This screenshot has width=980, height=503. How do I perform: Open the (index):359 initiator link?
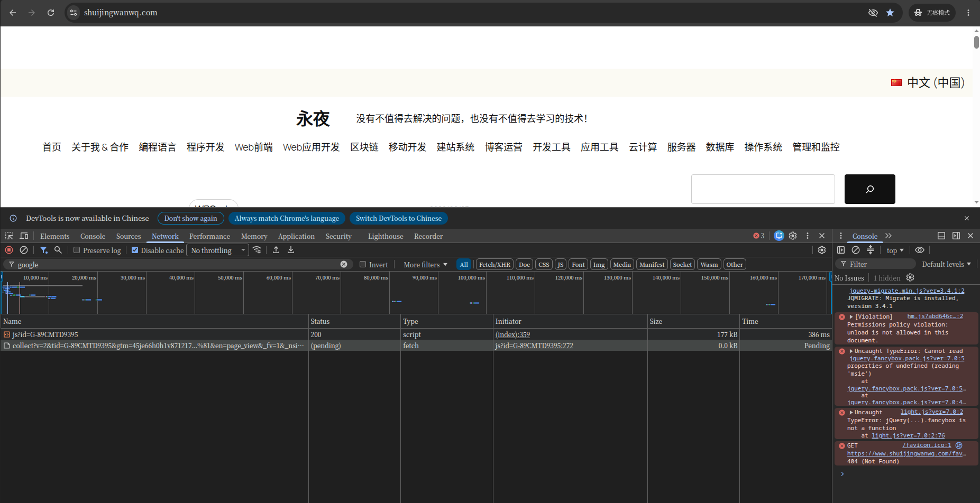[512, 334]
